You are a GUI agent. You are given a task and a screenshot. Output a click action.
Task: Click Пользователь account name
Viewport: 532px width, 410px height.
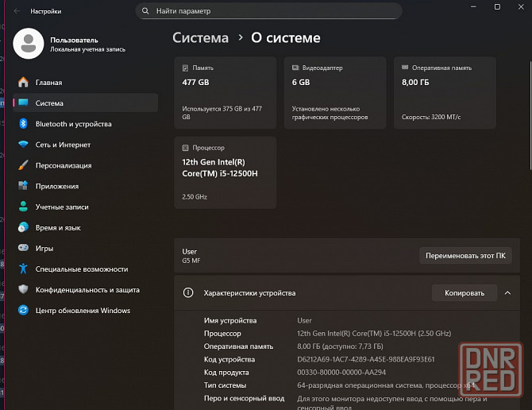pyautogui.click(x=74, y=40)
